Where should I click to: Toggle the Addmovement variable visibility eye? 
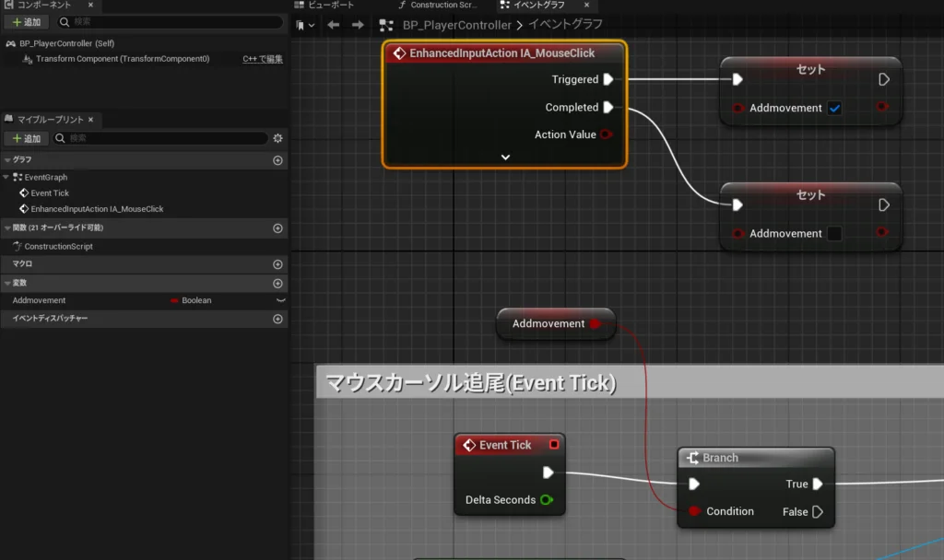pyautogui.click(x=281, y=300)
